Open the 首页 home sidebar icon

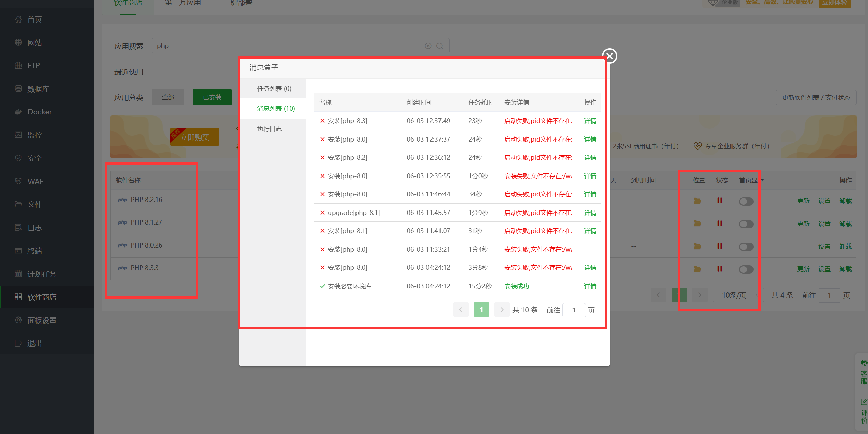[x=19, y=20]
